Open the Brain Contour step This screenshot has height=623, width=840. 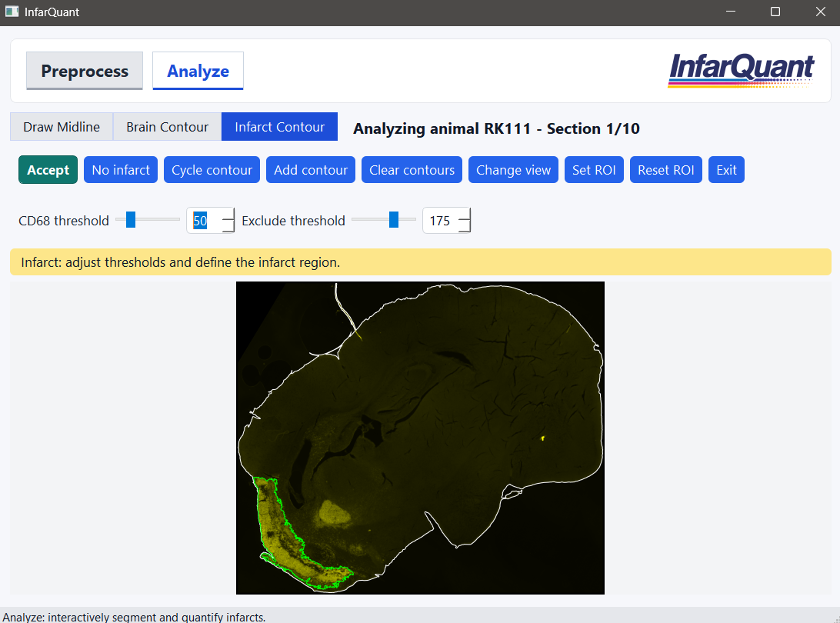(x=166, y=126)
